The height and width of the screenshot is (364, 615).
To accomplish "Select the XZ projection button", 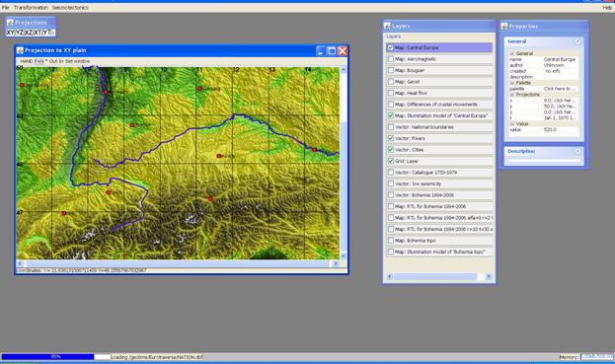I will pyautogui.click(x=29, y=33).
